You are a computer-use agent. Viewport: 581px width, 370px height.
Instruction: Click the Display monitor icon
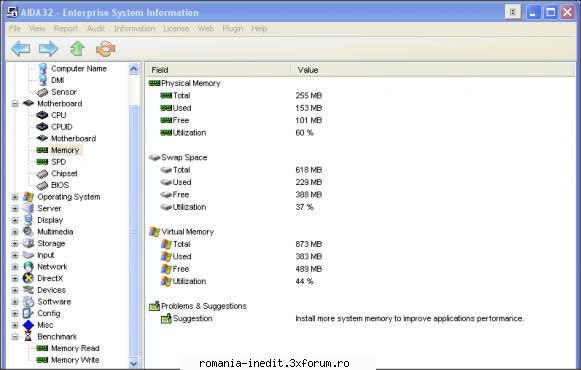pyautogui.click(x=29, y=220)
